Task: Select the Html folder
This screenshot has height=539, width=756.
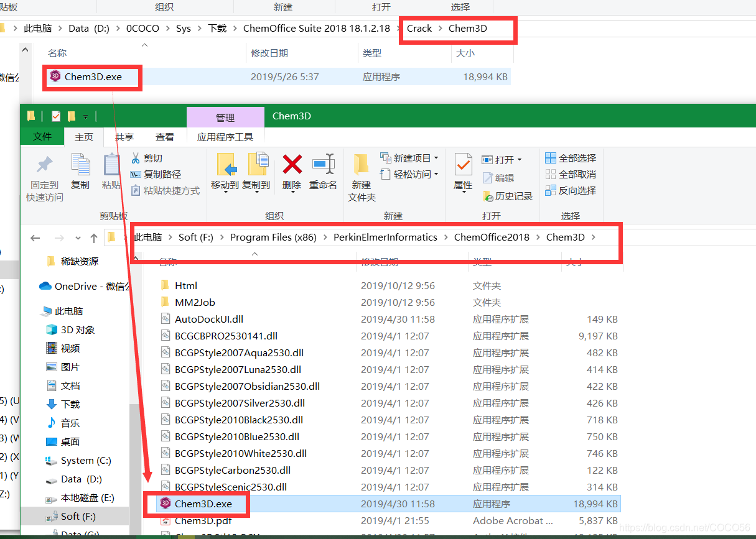Action: pos(186,285)
